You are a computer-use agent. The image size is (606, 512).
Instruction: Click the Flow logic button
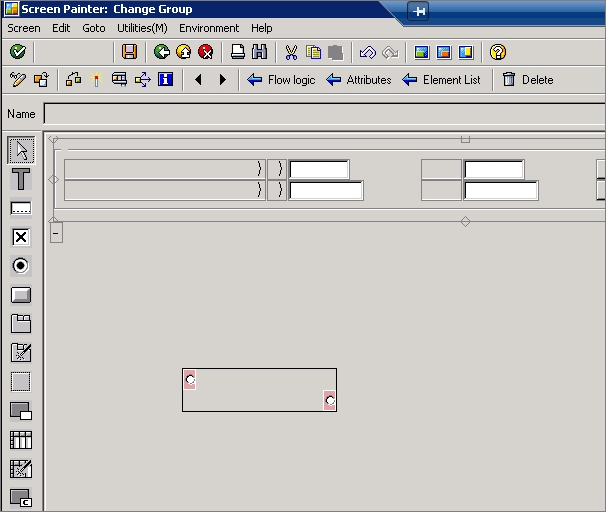click(281, 80)
